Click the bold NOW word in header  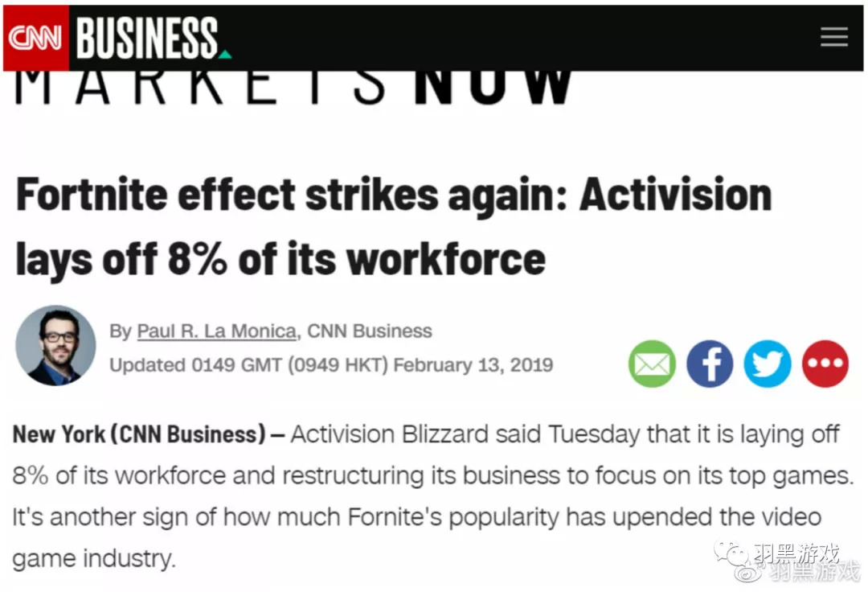coord(493,87)
